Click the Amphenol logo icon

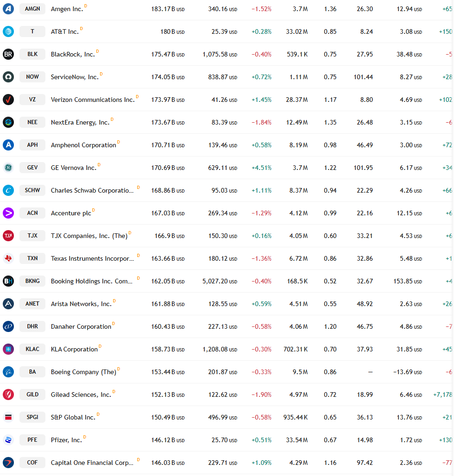pyautogui.click(x=8, y=145)
